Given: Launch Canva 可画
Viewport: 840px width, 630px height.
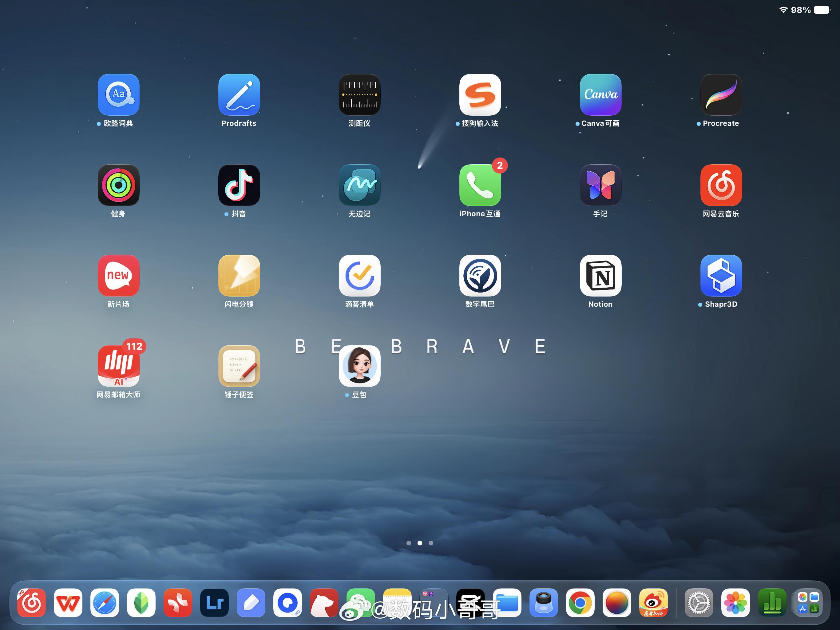Looking at the screenshot, I should coord(600,95).
